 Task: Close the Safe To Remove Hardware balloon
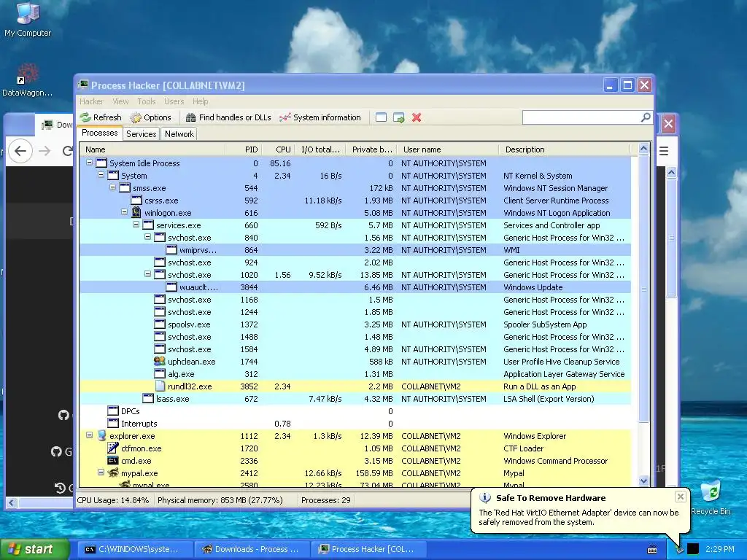pos(681,497)
